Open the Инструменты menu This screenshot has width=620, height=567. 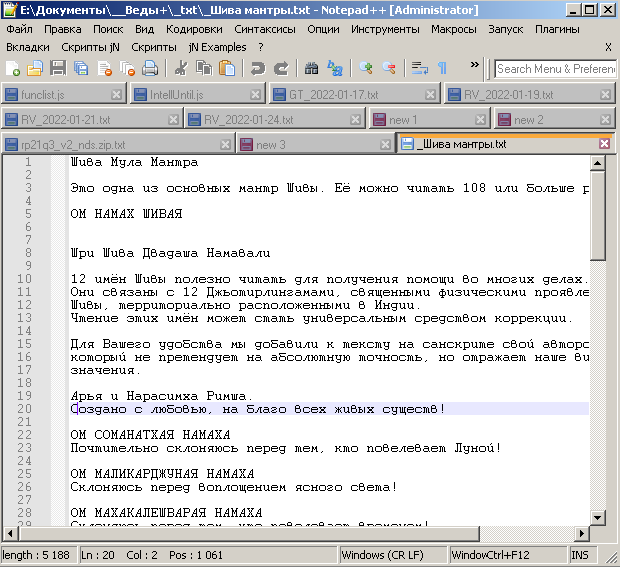point(385,29)
